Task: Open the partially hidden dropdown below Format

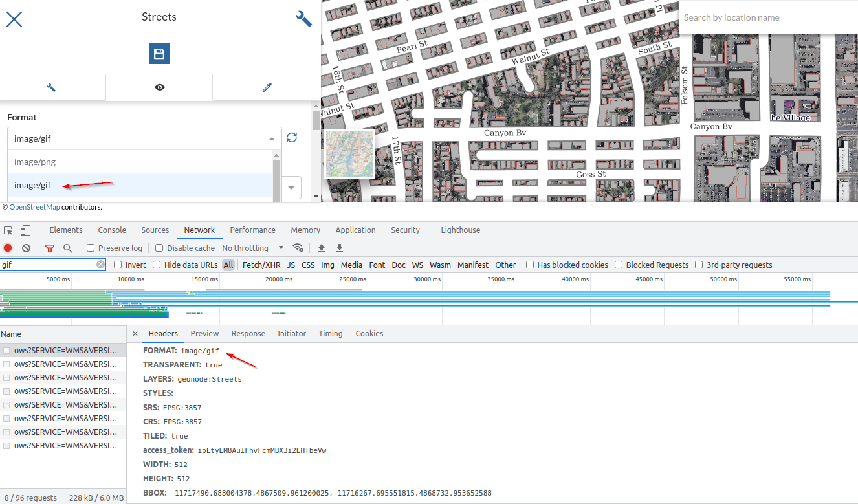Action: pos(291,188)
